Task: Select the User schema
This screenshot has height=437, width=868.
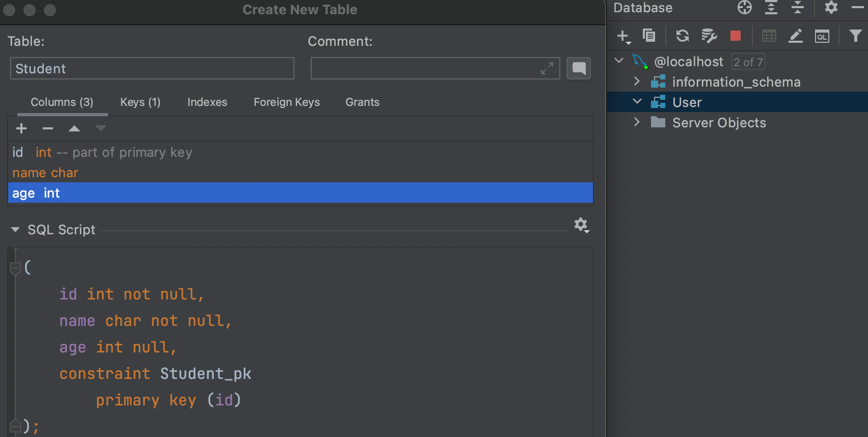Action: tap(687, 102)
